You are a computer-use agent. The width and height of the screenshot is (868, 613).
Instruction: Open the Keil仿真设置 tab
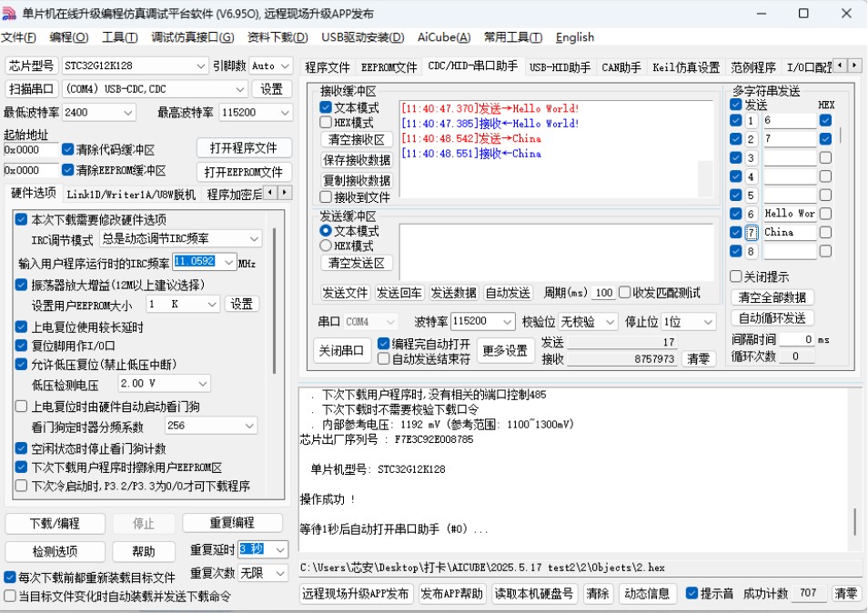click(686, 67)
